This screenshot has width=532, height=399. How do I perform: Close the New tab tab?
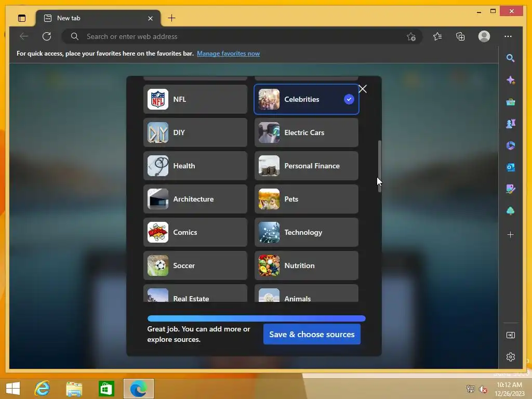pyautogui.click(x=150, y=18)
